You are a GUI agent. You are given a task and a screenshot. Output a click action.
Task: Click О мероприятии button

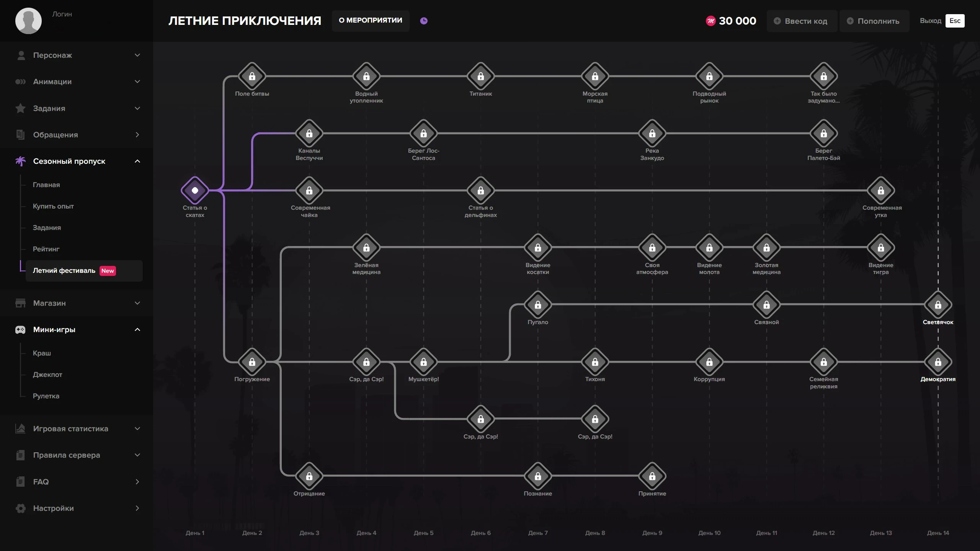[x=370, y=20]
